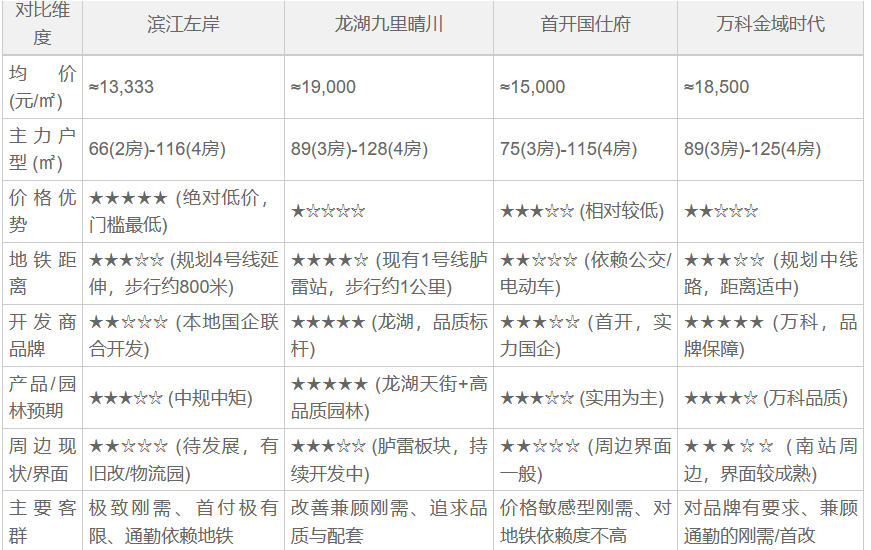Select the 地铁距离 row label
This screenshot has width=871, height=550.
click(43, 273)
